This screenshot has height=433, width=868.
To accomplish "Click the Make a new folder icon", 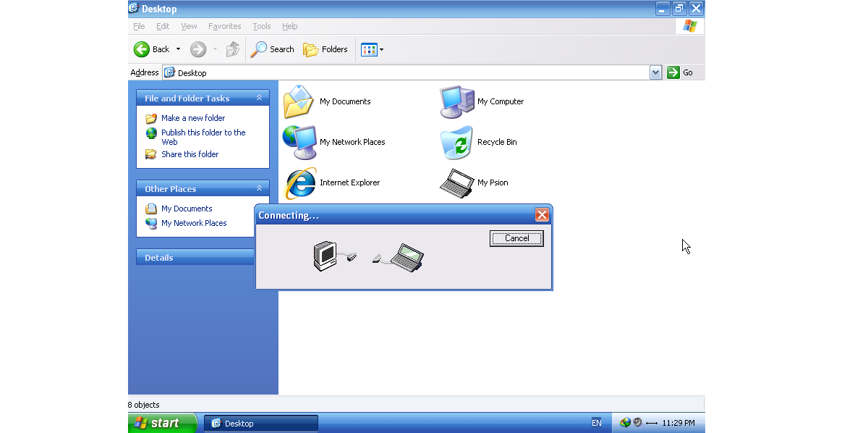I will (151, 118).
